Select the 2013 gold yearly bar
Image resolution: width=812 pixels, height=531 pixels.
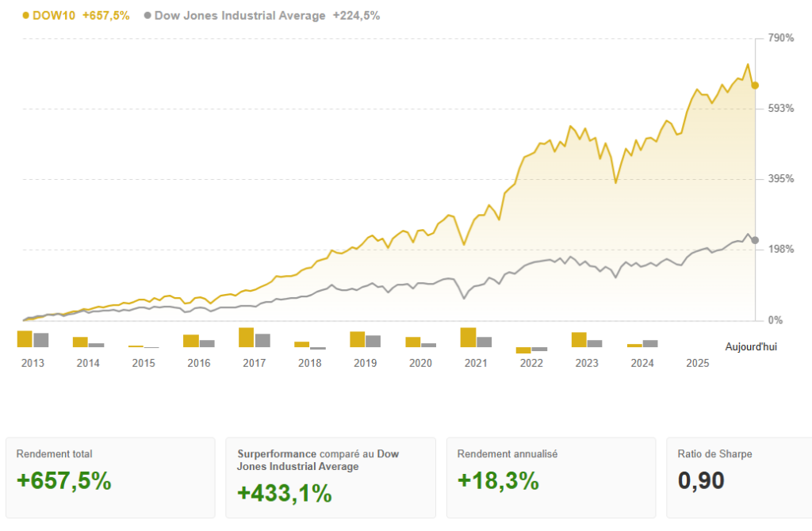coord(25,339)
